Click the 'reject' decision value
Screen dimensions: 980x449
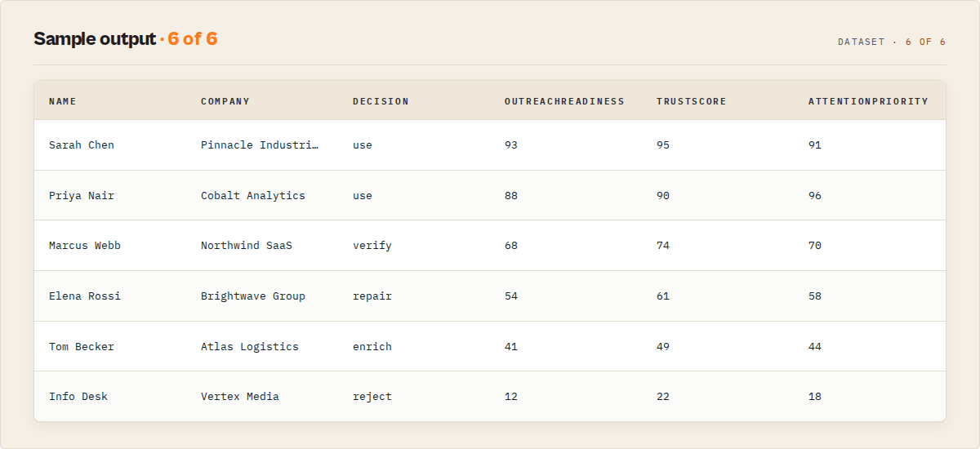point(372,397)
